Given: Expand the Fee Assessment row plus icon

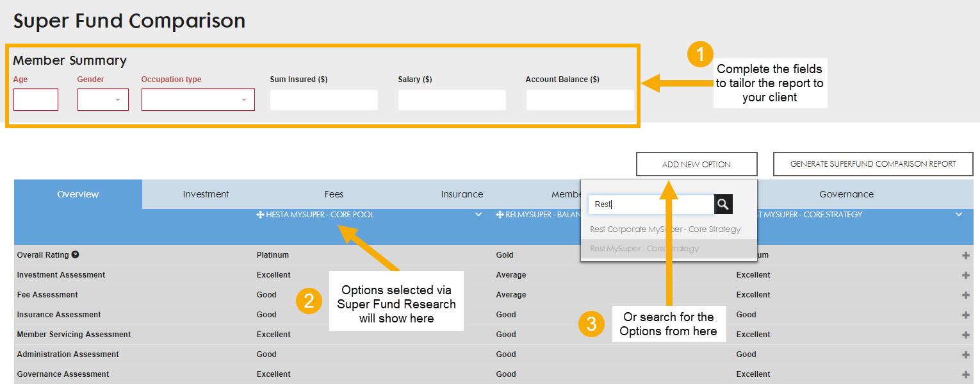Looking at the screenshot, I should coord(966,295).
